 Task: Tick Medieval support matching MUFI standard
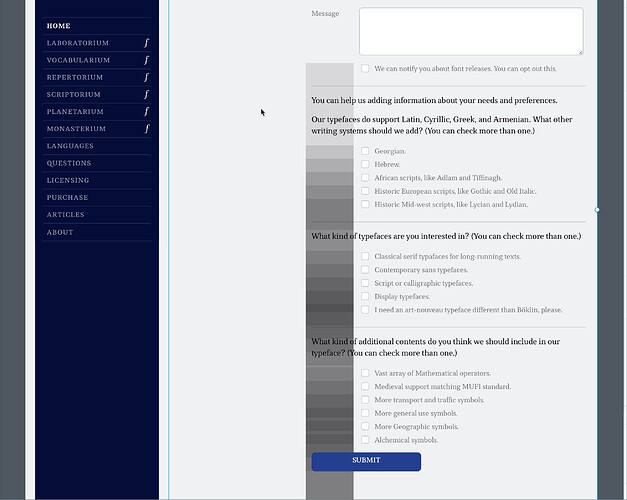point(366,386)
